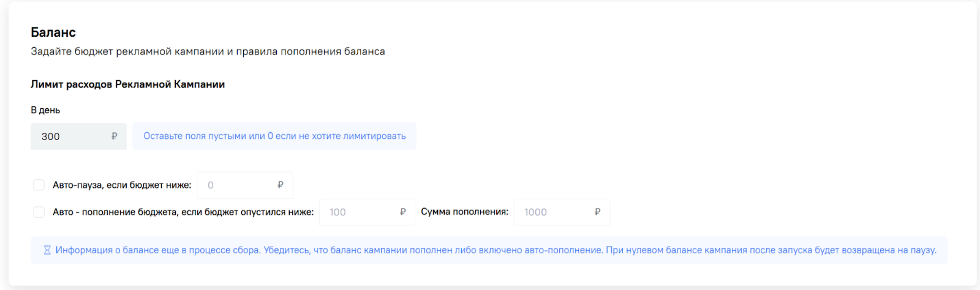The width and height of the screenshot is (980, 290).
Task: Click the daily limit input showing 300
Action: 70,136
